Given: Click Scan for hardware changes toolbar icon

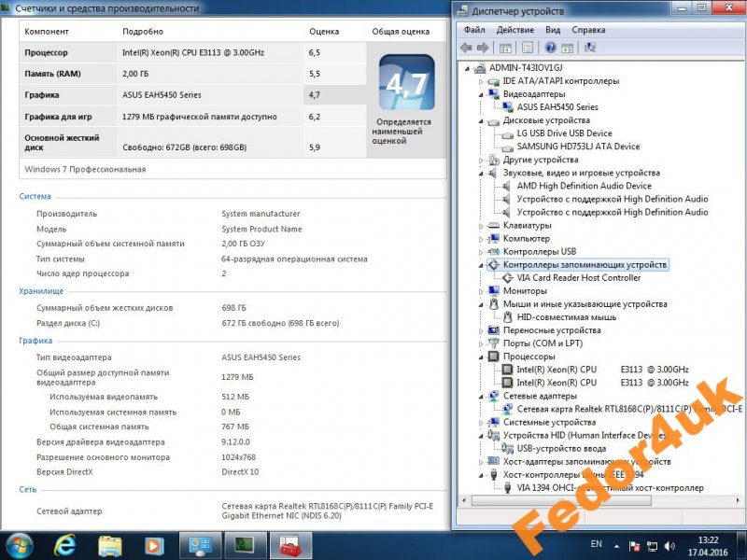Looking at the screenshot, I should (x=591, y=48).
